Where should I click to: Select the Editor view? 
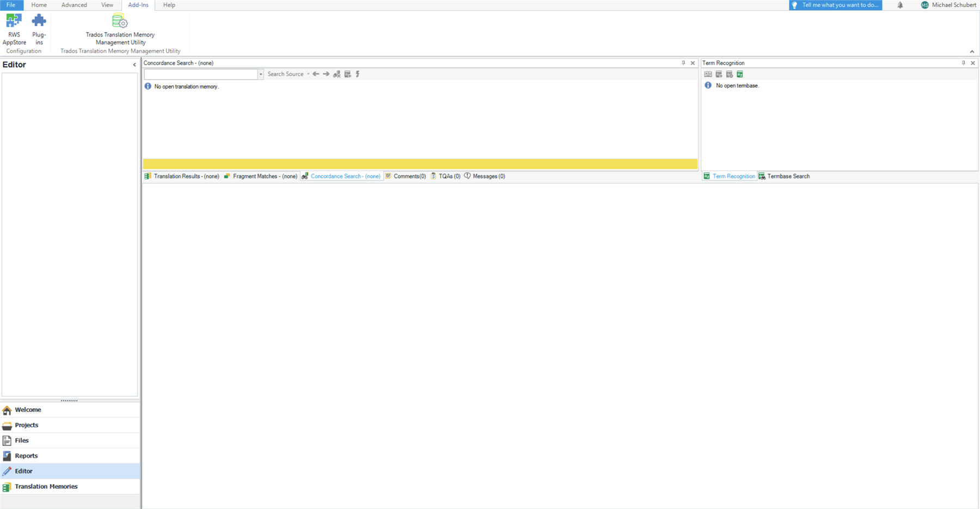(70, 471)
